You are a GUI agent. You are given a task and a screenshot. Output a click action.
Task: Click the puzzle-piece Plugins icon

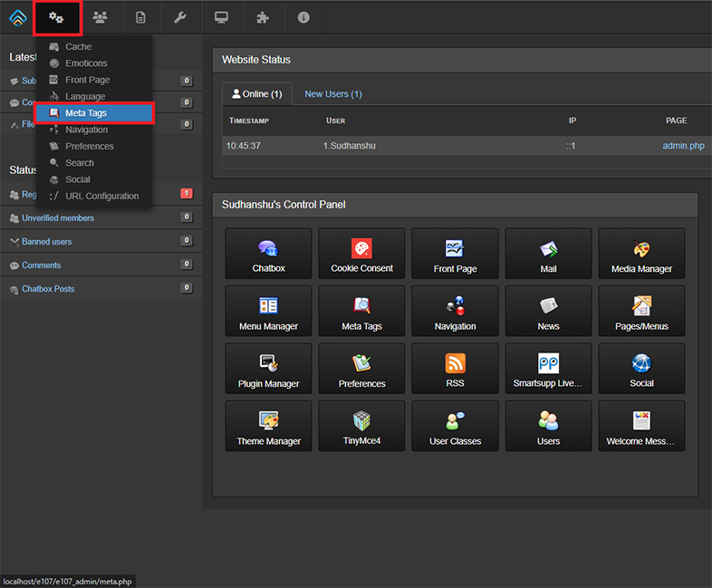262,17
